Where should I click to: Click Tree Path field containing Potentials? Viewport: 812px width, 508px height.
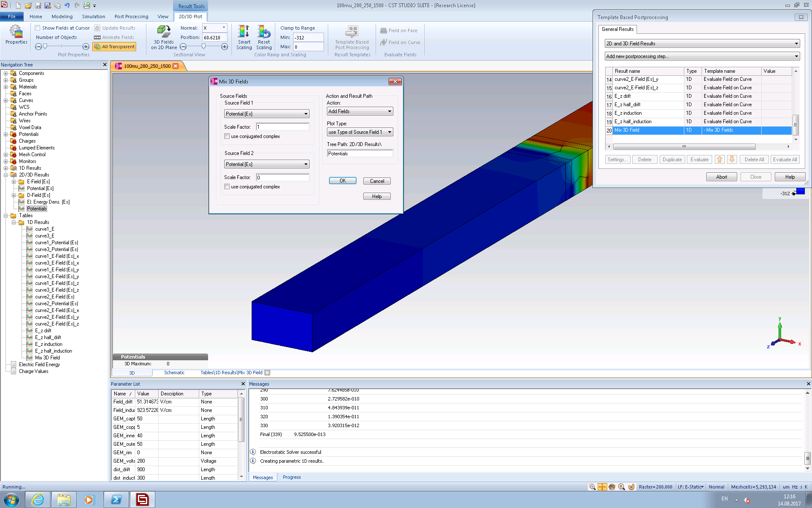click(360, 154)
